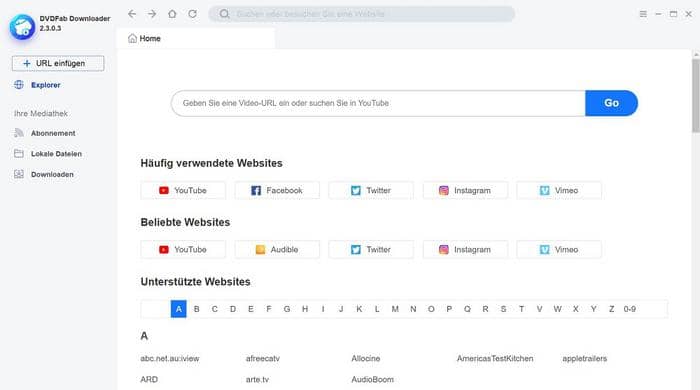Screen dimensions: 700x390
Task: Click the top address bar field
Action: pyautogui.click(x=362, y=14)
